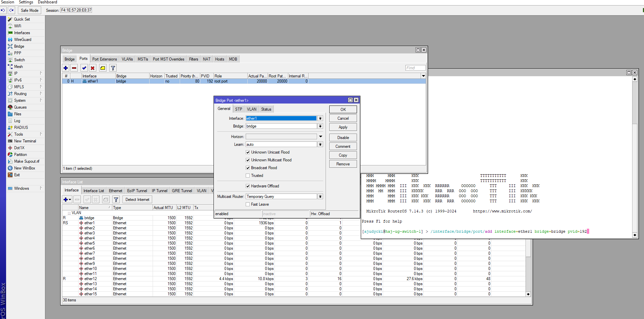This screenshot has height=319, width=644.
Task: Open Mesh in sidebar
Action: pos(18,67)
